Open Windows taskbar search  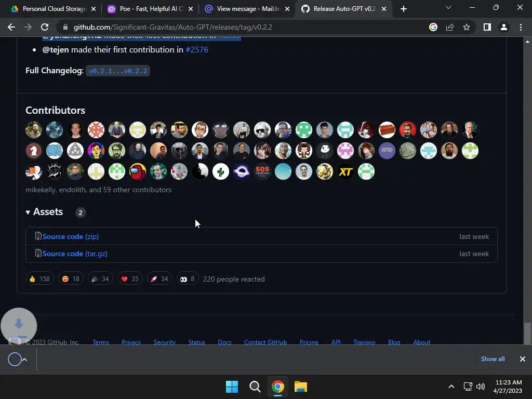[x=255, y=387]
